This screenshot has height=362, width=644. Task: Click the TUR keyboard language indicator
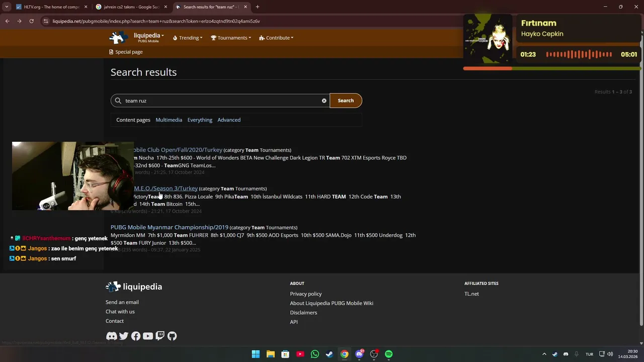click(x=589, y=354)
